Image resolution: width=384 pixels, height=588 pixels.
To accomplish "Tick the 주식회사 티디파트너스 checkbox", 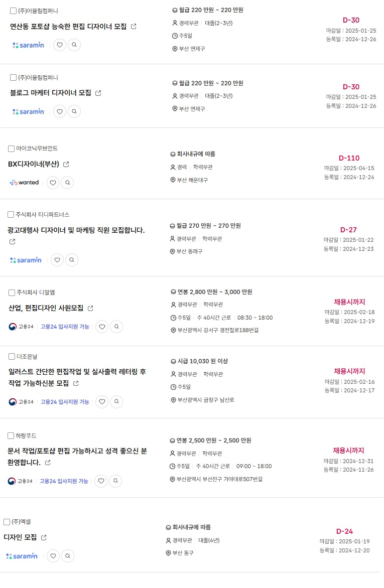I will [x=11, y=215].
